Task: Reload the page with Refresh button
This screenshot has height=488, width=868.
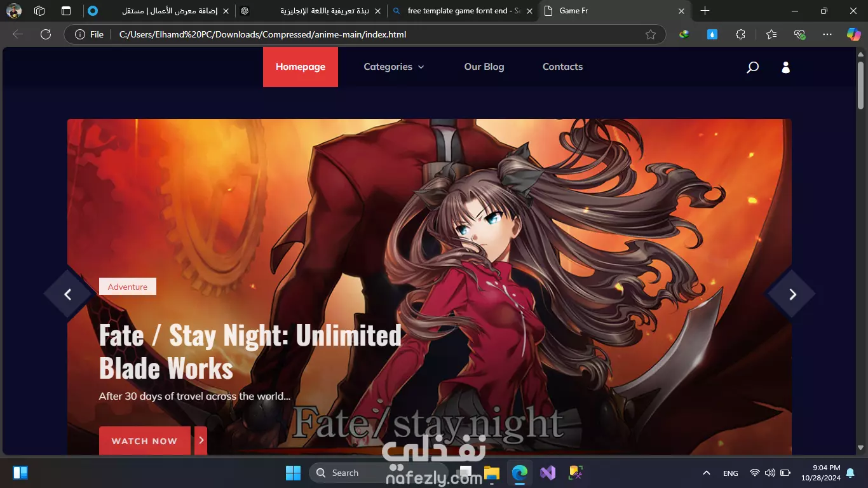Action: tap(46, 34)
